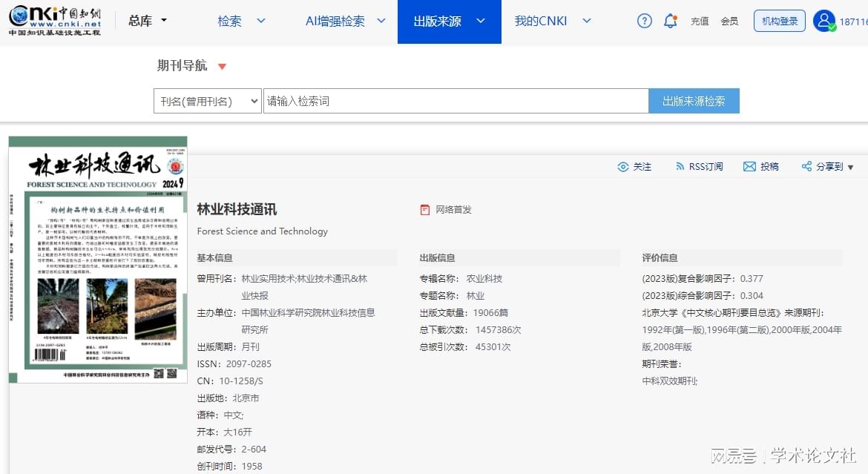This screenshot has height=474, width=868.
Task: Click the 出版周期 月刊 text
Action: tap(228, 346)
